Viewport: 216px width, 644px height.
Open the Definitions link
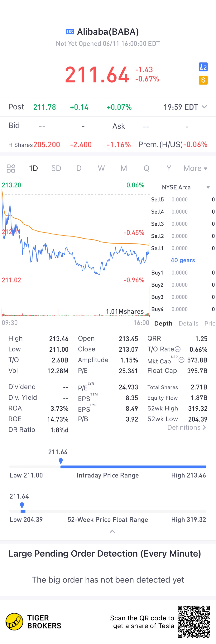(x=187, y=427)
